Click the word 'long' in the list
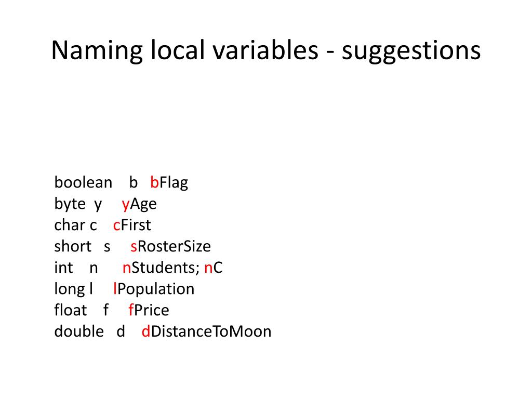Viewport: 532px width, 399px height. point(70,289)
